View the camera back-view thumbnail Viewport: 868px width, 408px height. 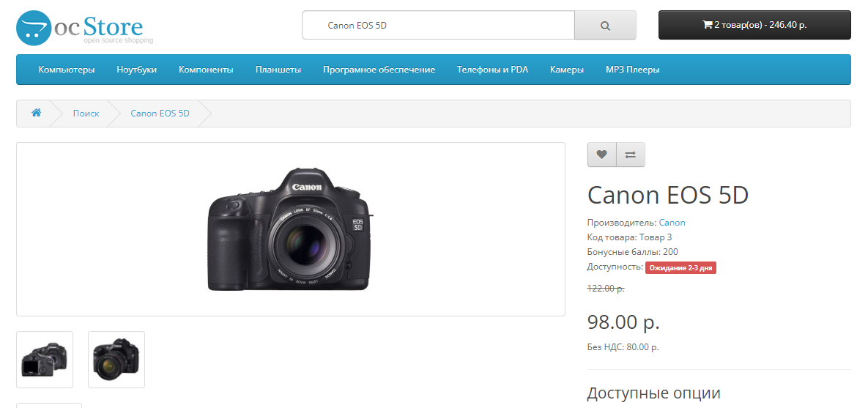coord(45,360)
